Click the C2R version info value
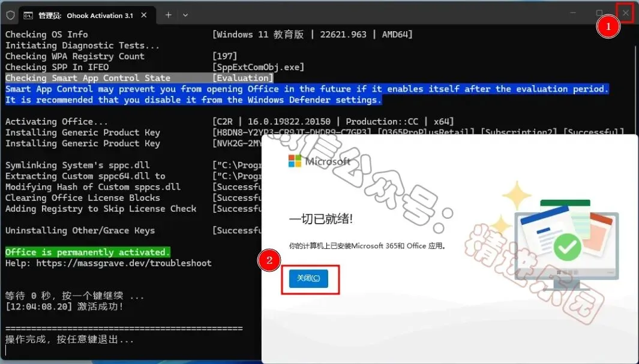The width and height of the screenshot is (639, 364). [332, 121]
